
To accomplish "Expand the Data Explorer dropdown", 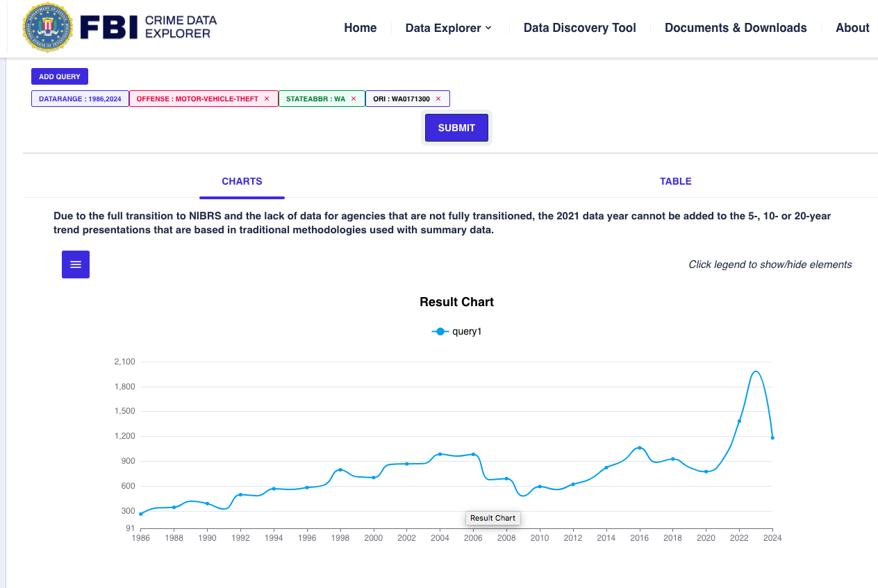I will pyautogui.click(x=449, y=28).
